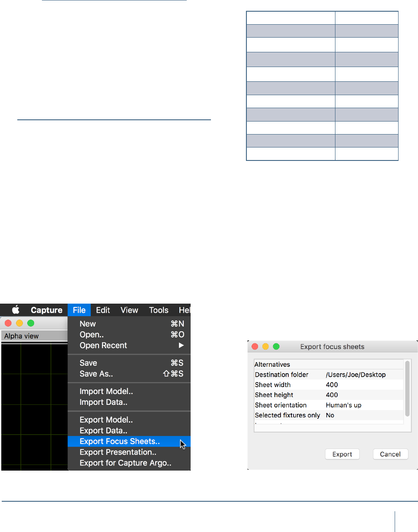Edit the Sheet height value 400
The width and height of the screenshot is (418, 532).
332,394
